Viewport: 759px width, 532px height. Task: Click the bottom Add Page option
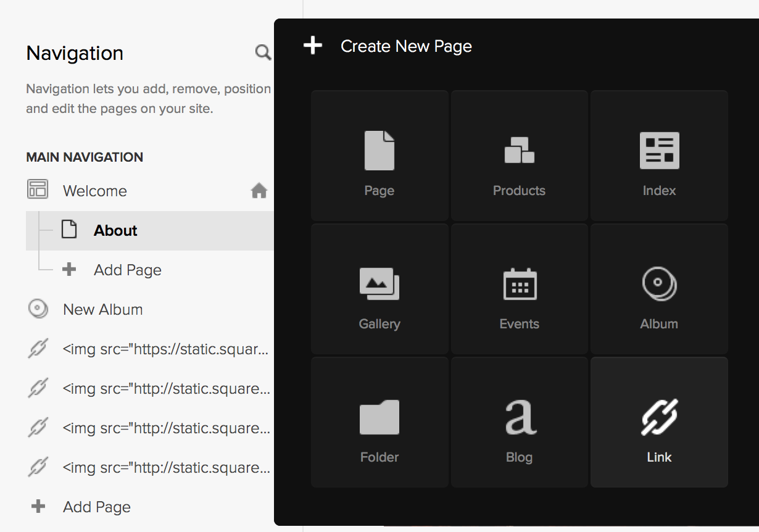pos(96,507)
